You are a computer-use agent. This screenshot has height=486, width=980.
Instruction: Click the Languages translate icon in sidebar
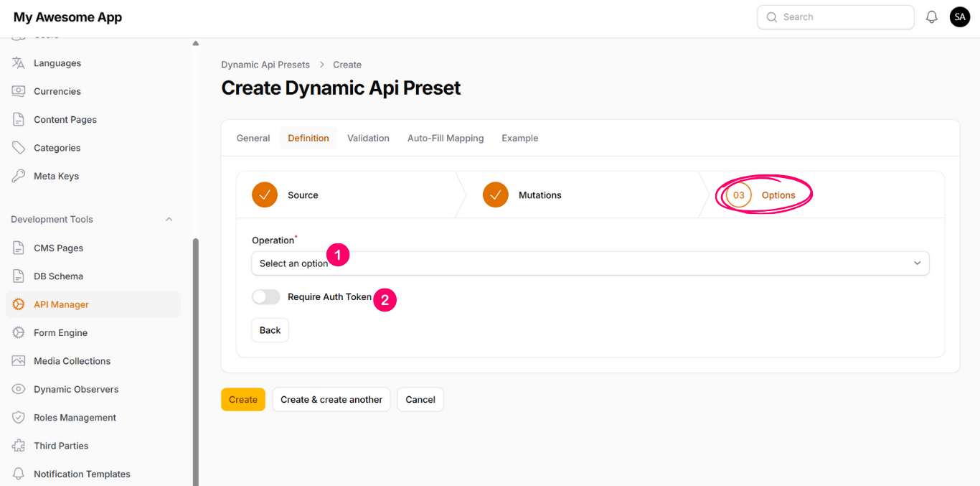point(19,63)
